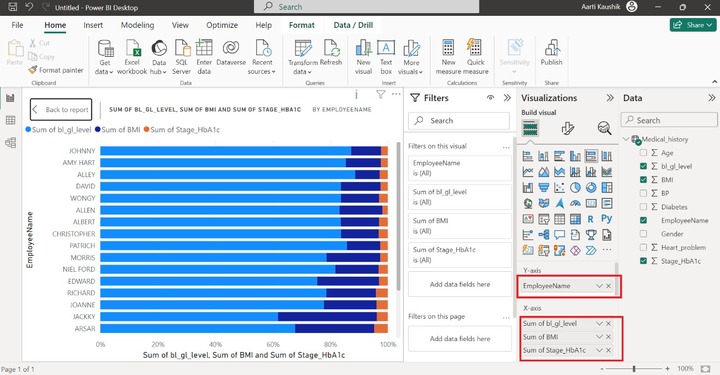Open the Data hub icon
The width and height of the screenshot is (720, 375).
(x=159, y=57)
